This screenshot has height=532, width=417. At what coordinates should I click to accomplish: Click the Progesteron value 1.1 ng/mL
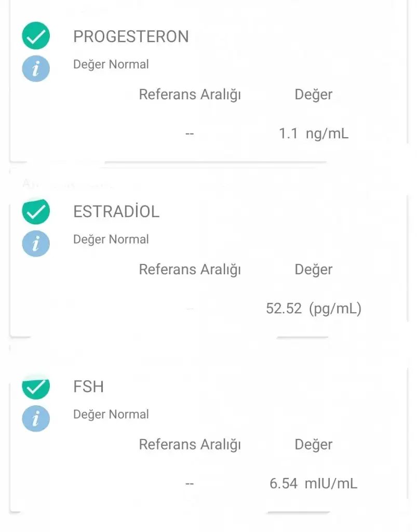coord(314,134)
